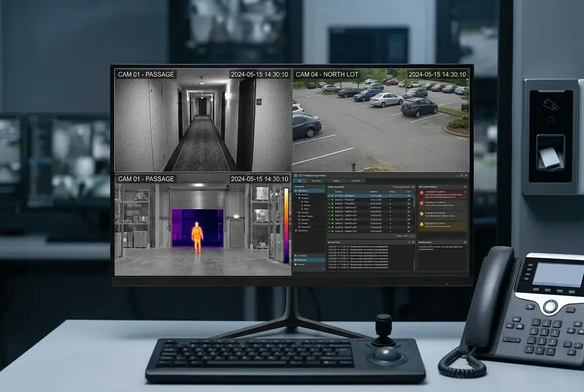
Task: Open the fourth tab in the tab bar
Action: (x=355, y=181)
